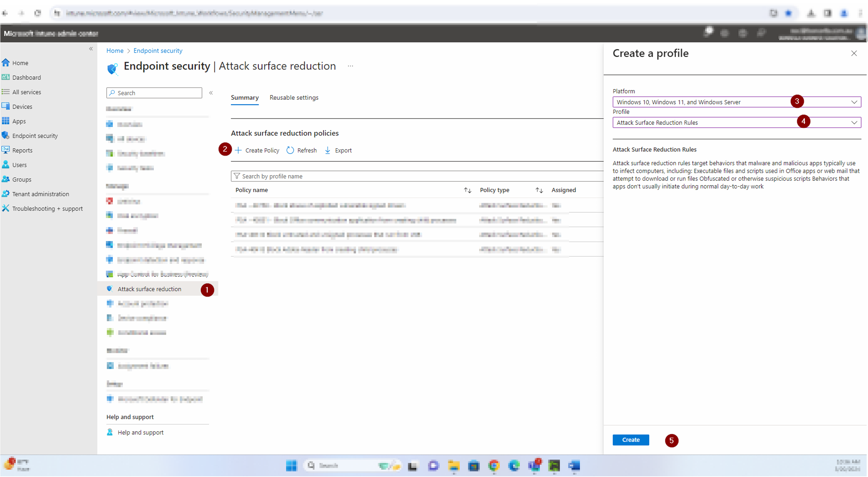
Task: Open the ellipsis menu beside page title
Action: pos(351,66)
